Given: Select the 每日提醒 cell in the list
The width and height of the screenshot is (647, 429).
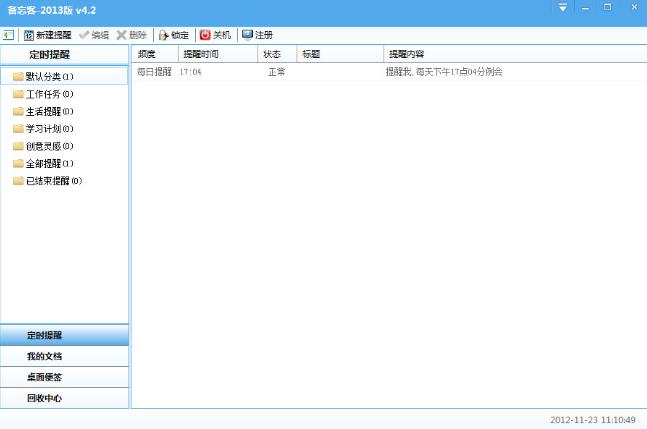Looking at the screenshot, I should [154, 72].
